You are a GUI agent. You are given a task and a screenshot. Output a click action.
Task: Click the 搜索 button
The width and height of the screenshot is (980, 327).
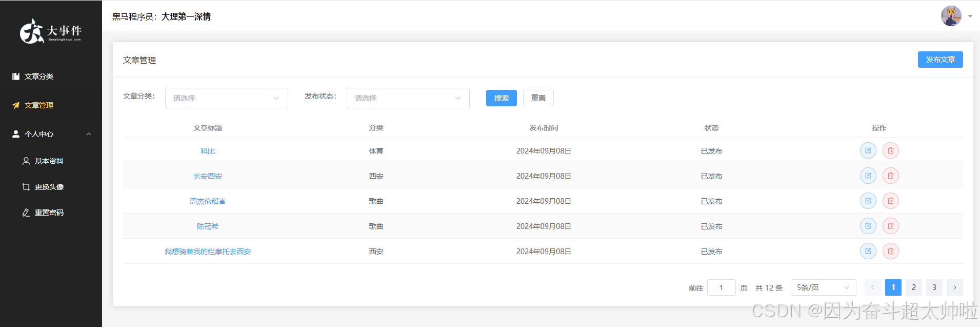(x=502, y=98)
